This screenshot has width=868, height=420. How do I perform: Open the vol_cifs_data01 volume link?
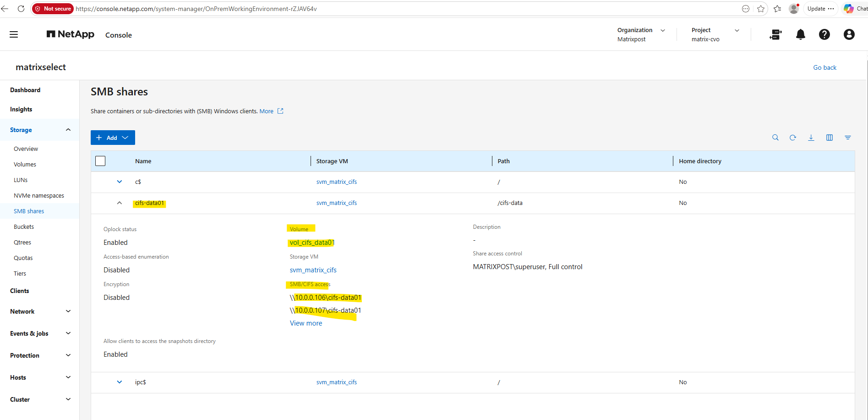(x=312, y=243)
